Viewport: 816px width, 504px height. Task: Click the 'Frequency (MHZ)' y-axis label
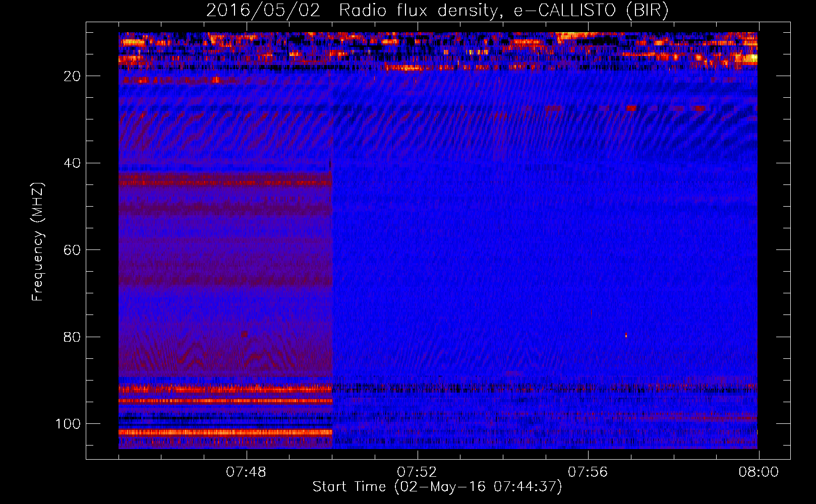pyautogui.click(x=38, y=242)
